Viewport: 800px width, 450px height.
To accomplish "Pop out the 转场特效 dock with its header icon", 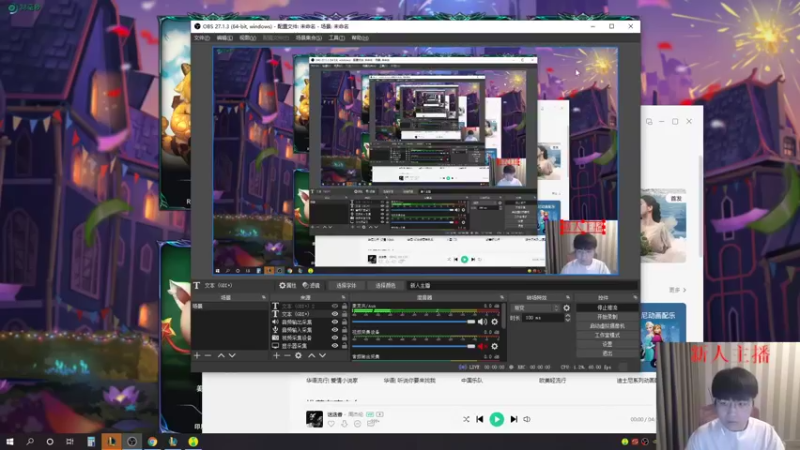I will pyautogui.click(x=568, y=297).
